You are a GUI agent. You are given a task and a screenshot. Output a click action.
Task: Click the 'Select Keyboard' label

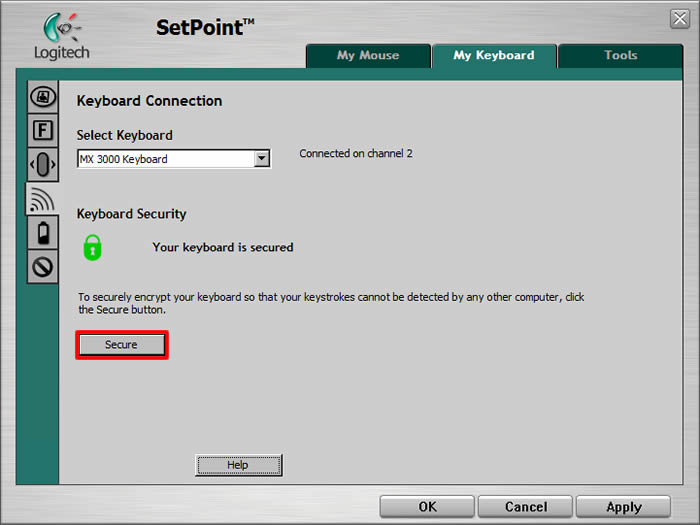pyautogui.click(x=125, y=135)
